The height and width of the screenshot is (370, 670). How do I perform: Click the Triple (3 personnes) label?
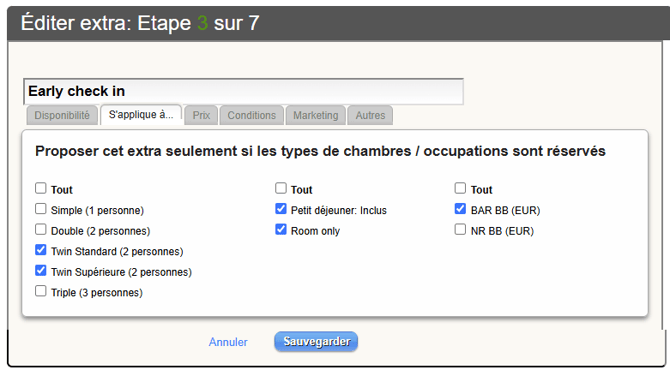click(x=97, y=293)
